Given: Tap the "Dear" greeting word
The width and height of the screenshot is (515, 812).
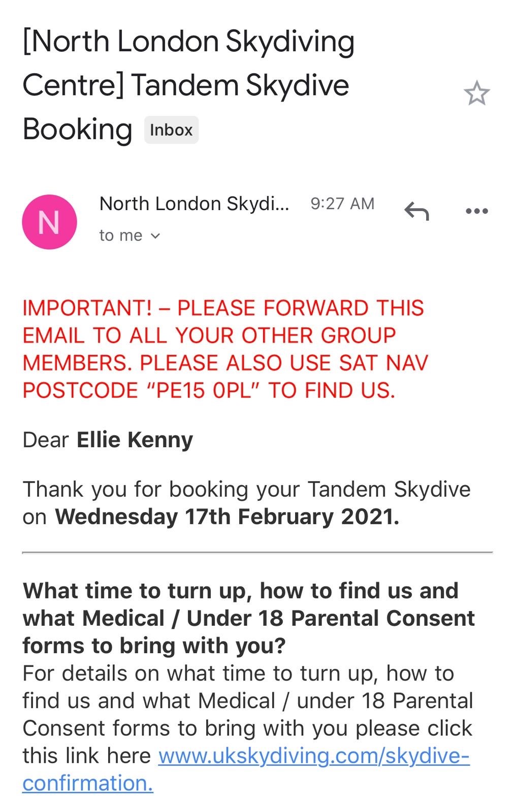Looking at the screenshot, I should [46, 439].
